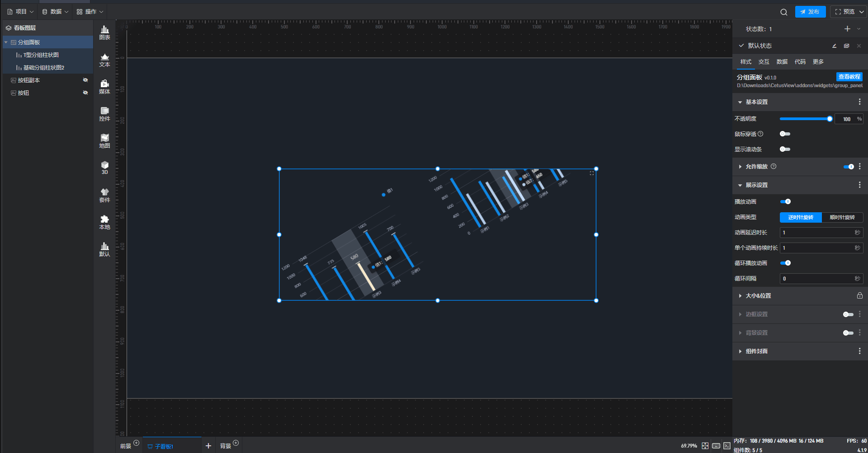Switch to the 交互 tab
This screenshot has width=868, height=453.
(764, 62)
